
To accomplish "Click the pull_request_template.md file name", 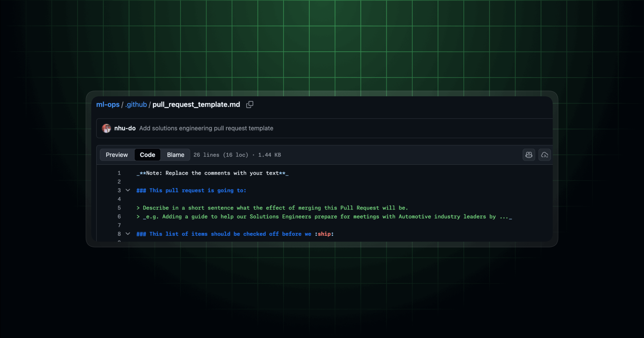I will pos(196,105).
